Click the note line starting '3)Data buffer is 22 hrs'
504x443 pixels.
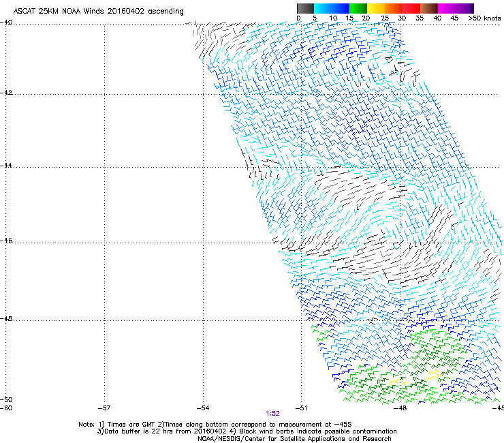tap(247, 431)
